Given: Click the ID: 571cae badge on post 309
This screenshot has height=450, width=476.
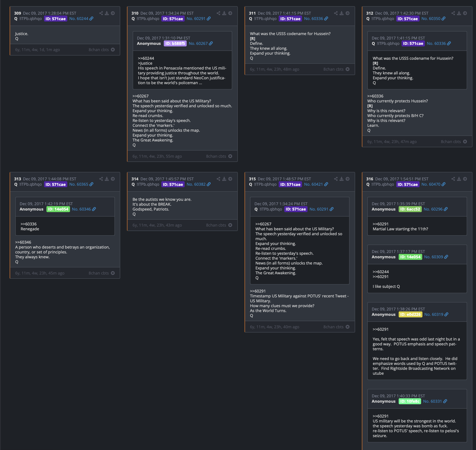Looking at the screenshot, I should 56,19.
